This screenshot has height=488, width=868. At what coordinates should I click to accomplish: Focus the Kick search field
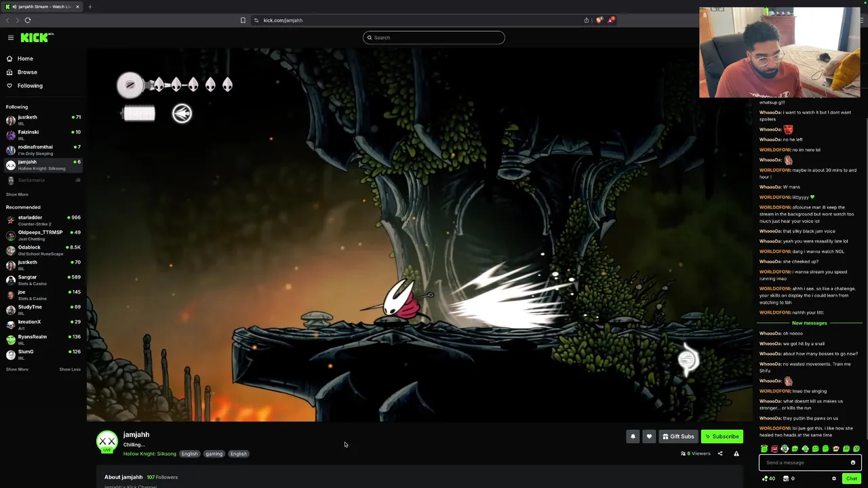[x=434, y=37]
